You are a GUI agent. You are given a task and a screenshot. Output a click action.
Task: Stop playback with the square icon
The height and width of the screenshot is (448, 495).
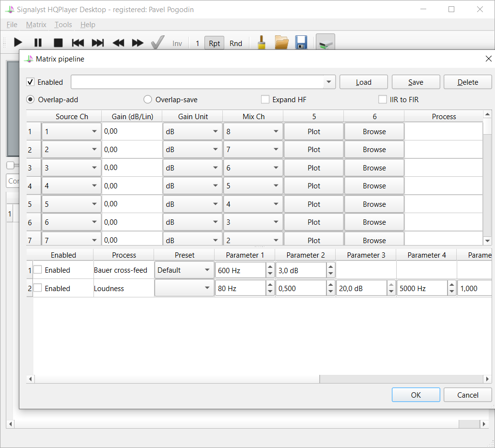click(58, 43)
